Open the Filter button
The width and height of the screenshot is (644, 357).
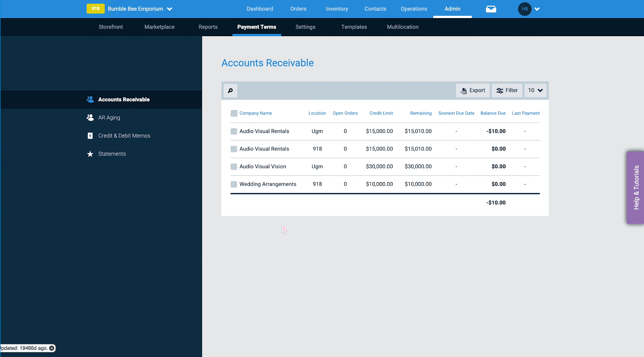507,90
